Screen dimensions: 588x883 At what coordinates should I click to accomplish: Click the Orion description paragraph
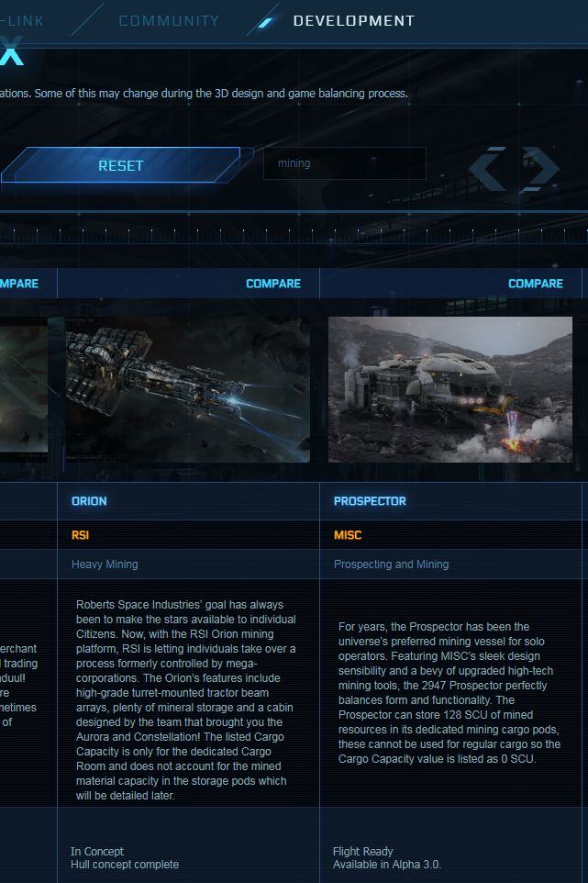coord(186,700)
